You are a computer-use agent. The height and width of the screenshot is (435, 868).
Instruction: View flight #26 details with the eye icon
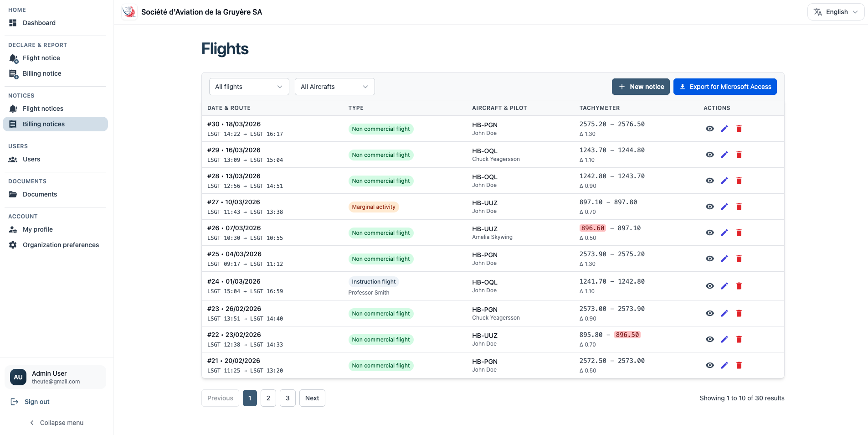(710, 233)
